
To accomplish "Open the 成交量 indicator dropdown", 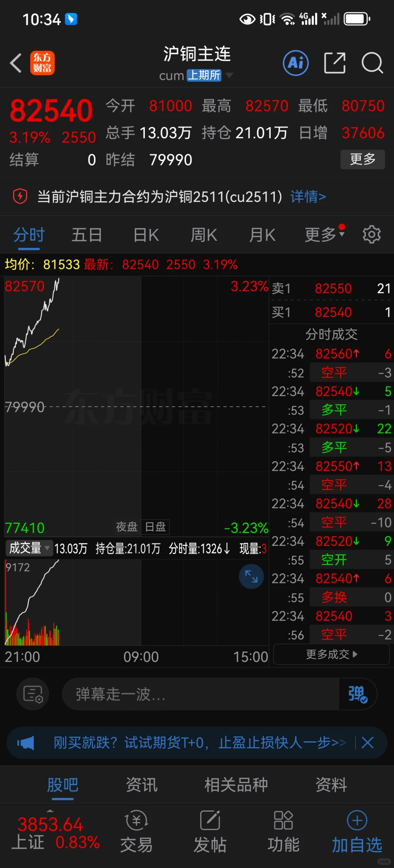I will tap(29, 548).
